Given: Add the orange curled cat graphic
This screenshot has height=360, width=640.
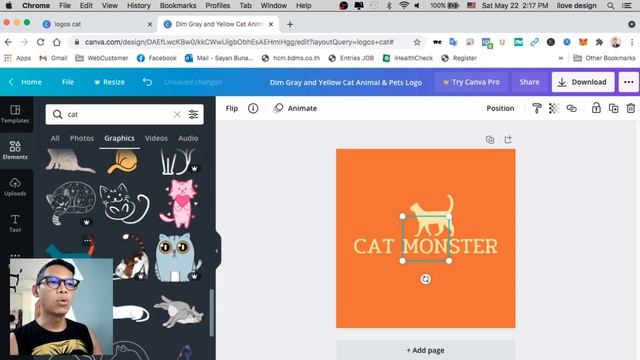Looking at the screenshot, I should [x=123, y=161].
